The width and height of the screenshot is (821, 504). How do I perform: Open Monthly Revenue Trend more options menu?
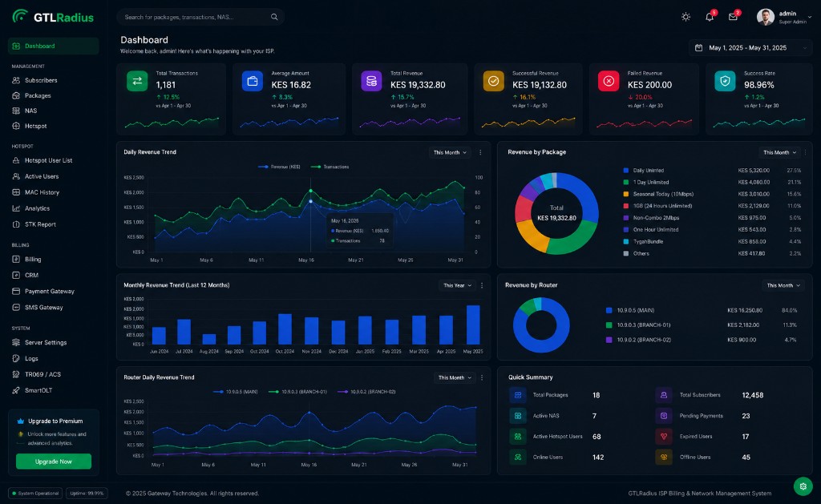[x=482, y=285]
